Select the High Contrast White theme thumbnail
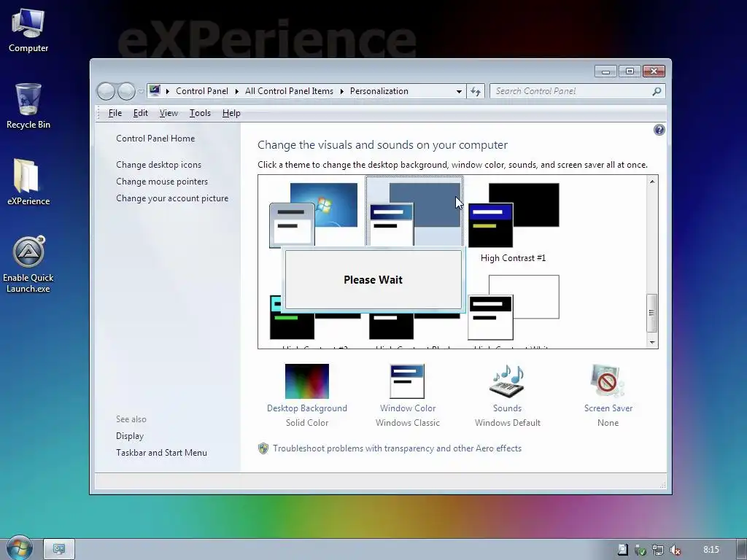Screen dimensions: 747x560 [x=513, y=307]
